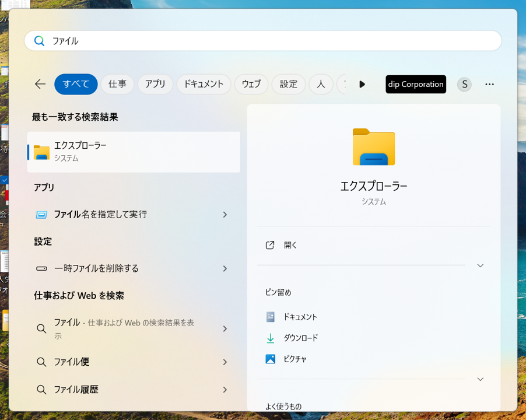This screenshot has width=526, height=420.
Task: Click the dip Corporation button
Action: tap(416, 84)
